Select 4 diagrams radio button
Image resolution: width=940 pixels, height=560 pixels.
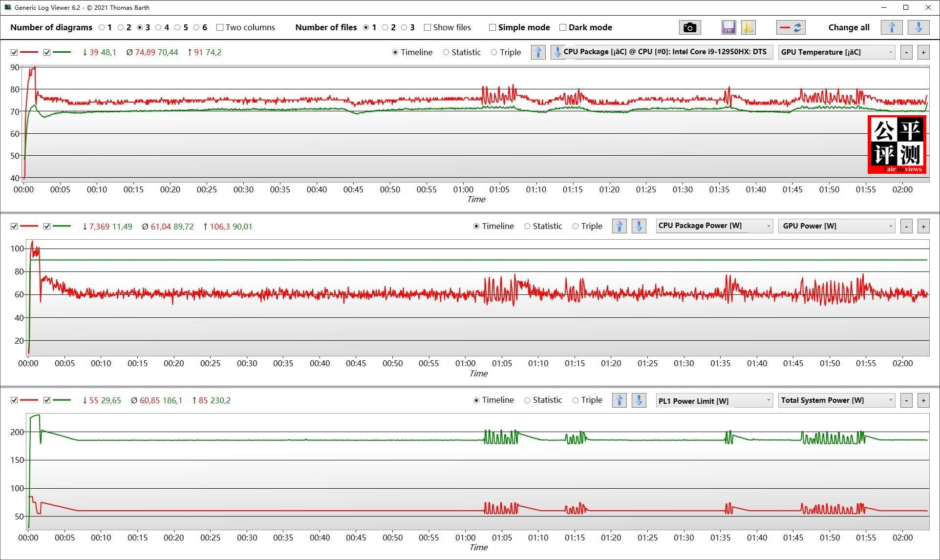[x=158, y=27]
